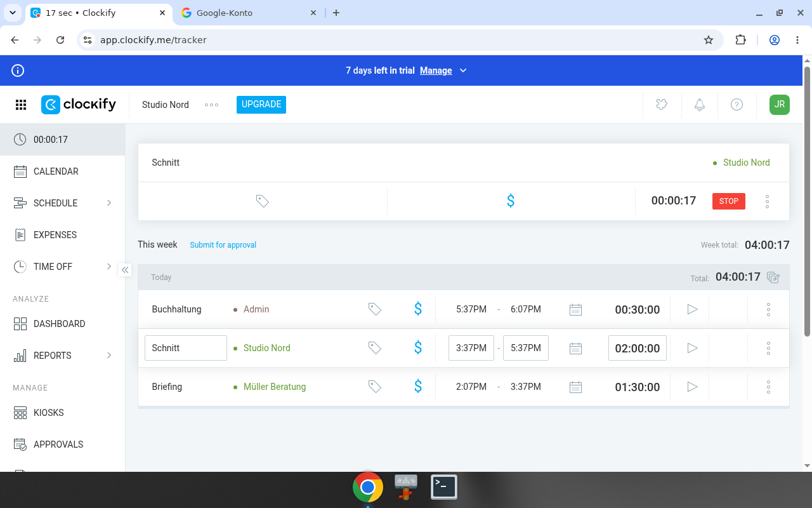Open tags for the Briefing entry

tap(375, 387)
